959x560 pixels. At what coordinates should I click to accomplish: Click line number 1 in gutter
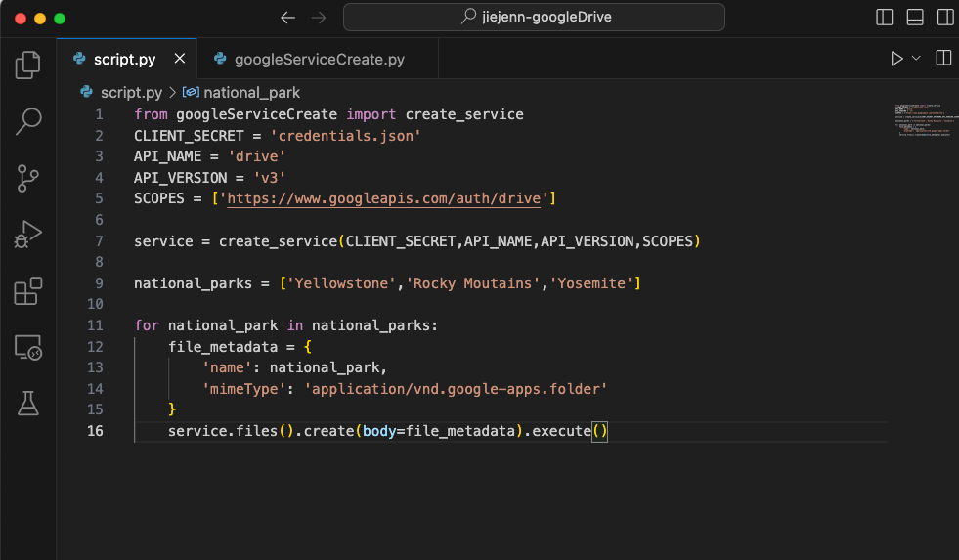(x=99, y=114)
